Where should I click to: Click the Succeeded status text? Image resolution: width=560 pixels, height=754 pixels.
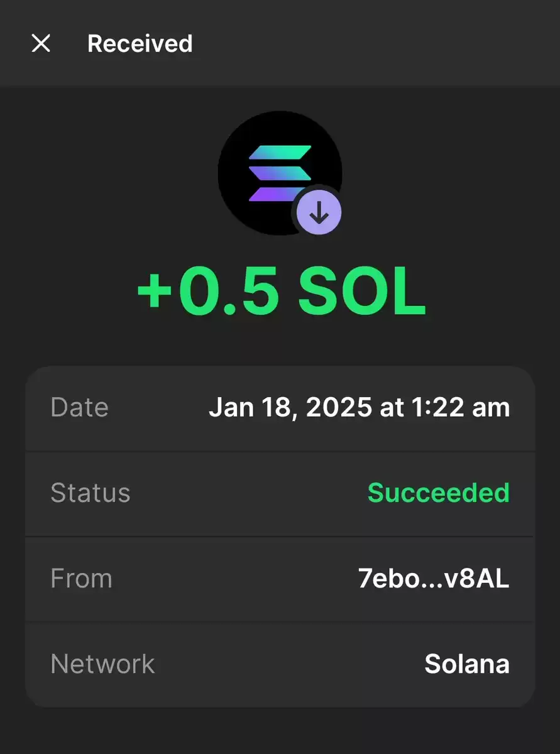[439, 493]
